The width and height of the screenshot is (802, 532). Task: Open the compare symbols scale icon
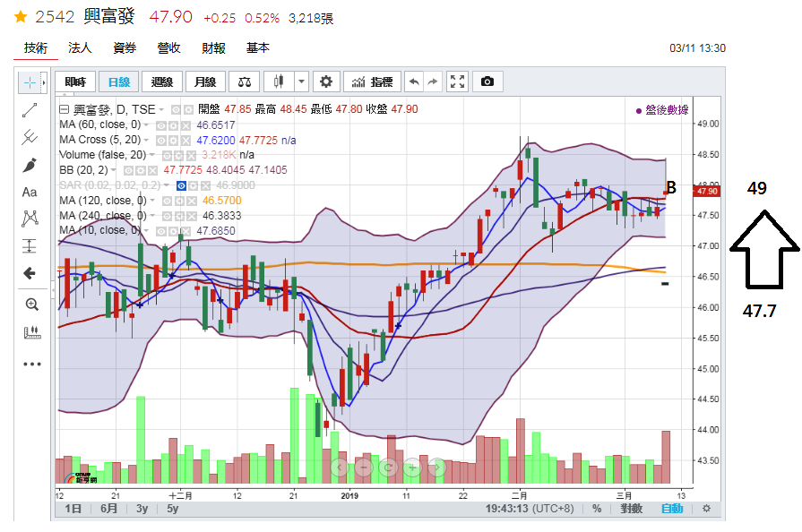pos(244,82)
